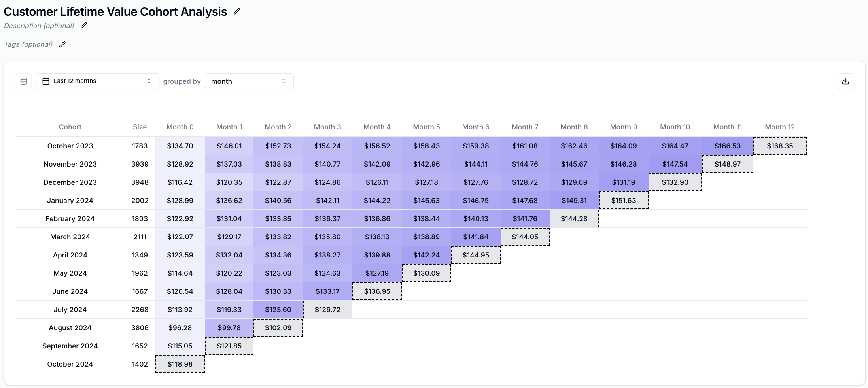Select the $144.05 cell for March 2024
Screen dimensions: 868x388
click(525, 237)
